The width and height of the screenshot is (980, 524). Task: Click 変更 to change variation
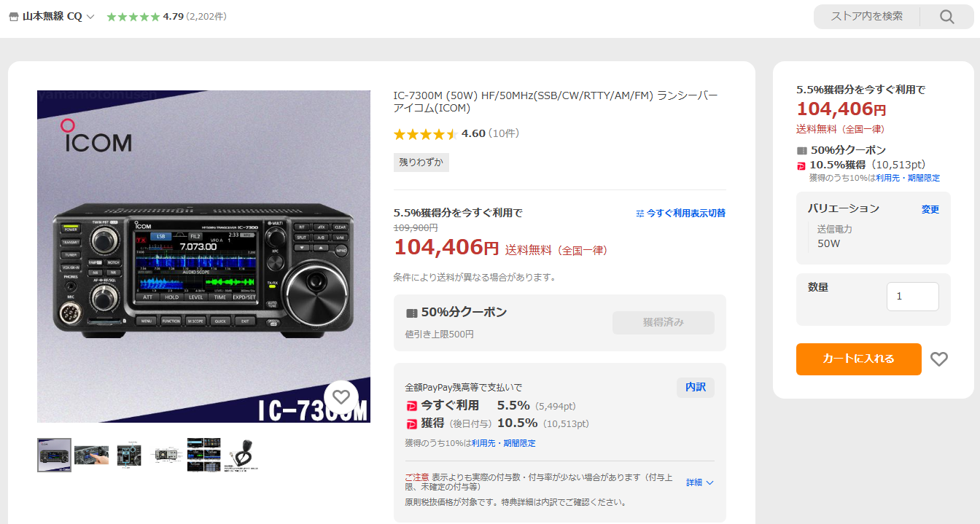pyautogui.click(x=930, y=209)
